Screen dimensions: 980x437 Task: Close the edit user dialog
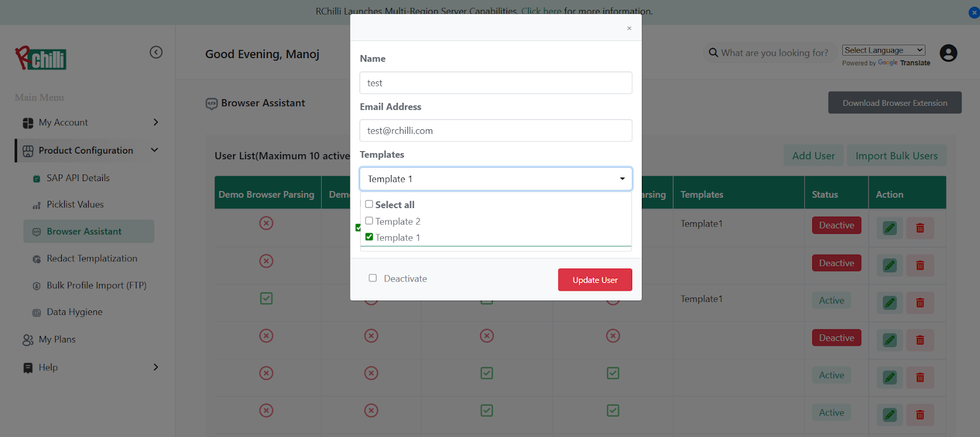[629, 28]
